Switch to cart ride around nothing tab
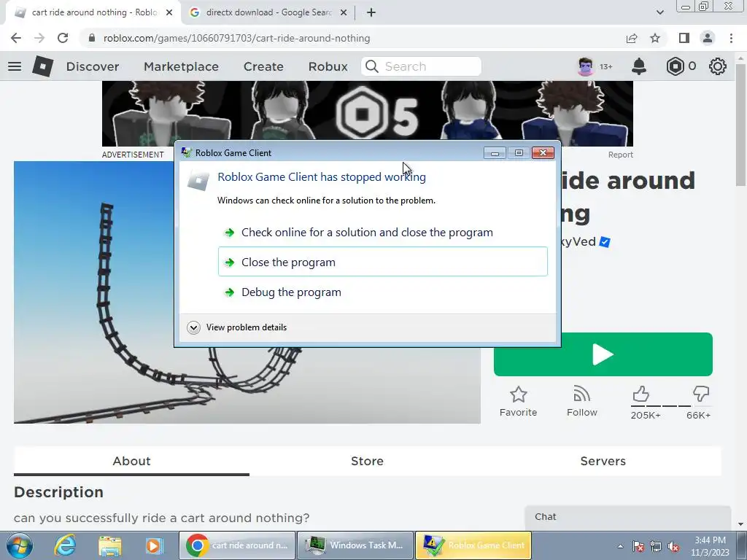Screen dimensions: 747x560 tap(94, 12)
